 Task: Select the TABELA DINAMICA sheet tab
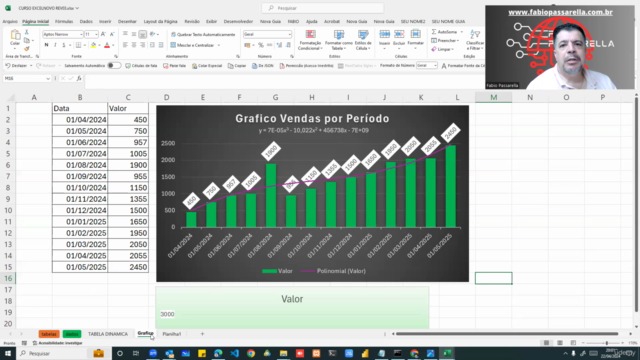pos(108,334)
